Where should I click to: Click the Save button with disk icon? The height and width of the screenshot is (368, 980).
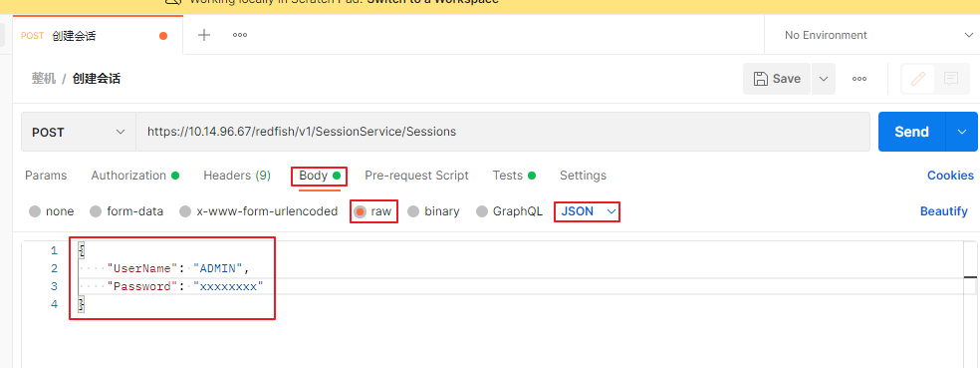click(x=777, y=79)
